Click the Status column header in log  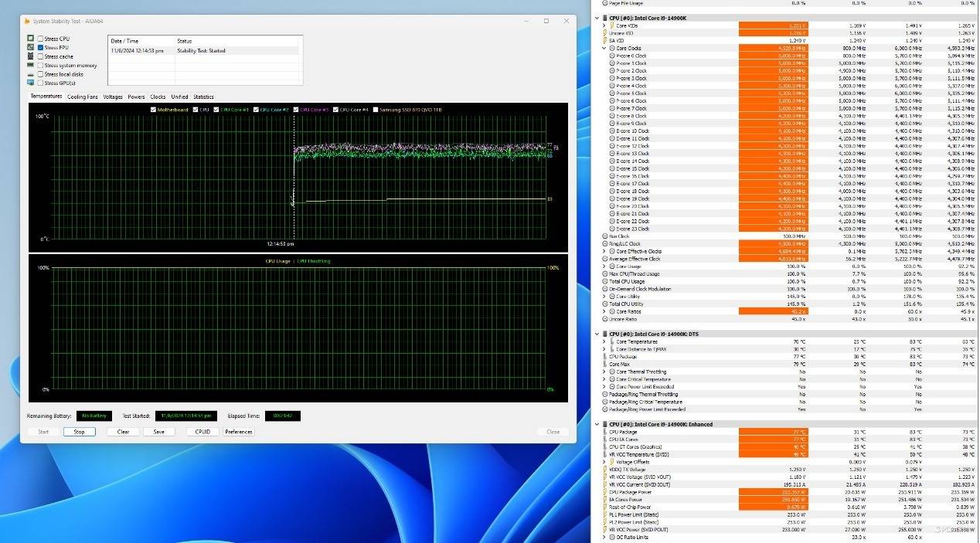click(237, 41)
